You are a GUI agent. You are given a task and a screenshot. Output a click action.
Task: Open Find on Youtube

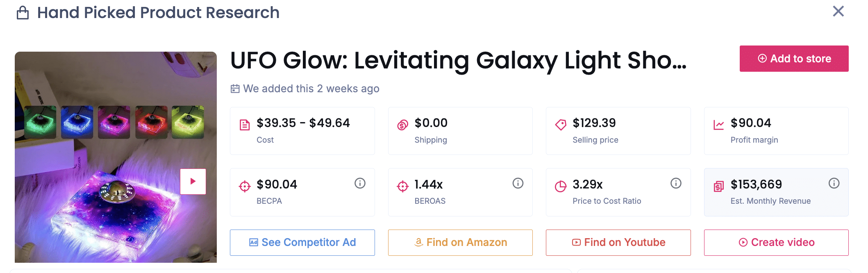point(618,243)
